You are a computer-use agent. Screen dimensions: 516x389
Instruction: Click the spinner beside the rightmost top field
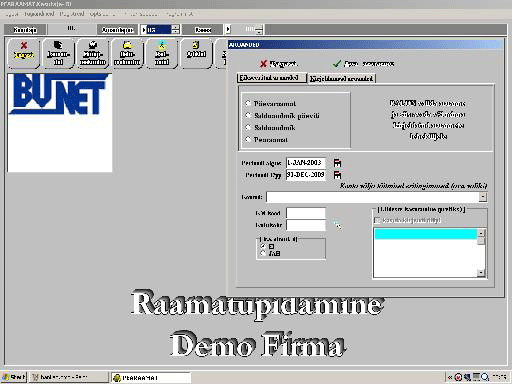[259, 30]
